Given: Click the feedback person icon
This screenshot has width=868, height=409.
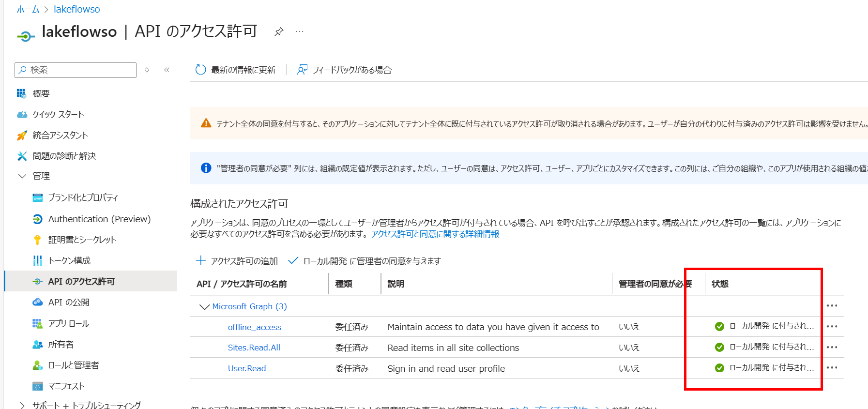Looking at the screenshot, I should [x=302, y=70].
